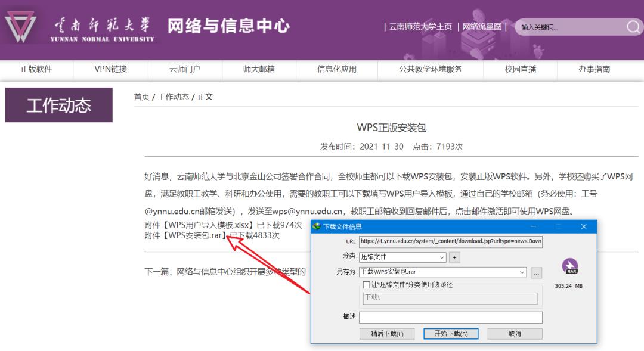Download the WPS安装包.rar attachment
The width and height of the screenshot is (644, 351).
point(195,235)
